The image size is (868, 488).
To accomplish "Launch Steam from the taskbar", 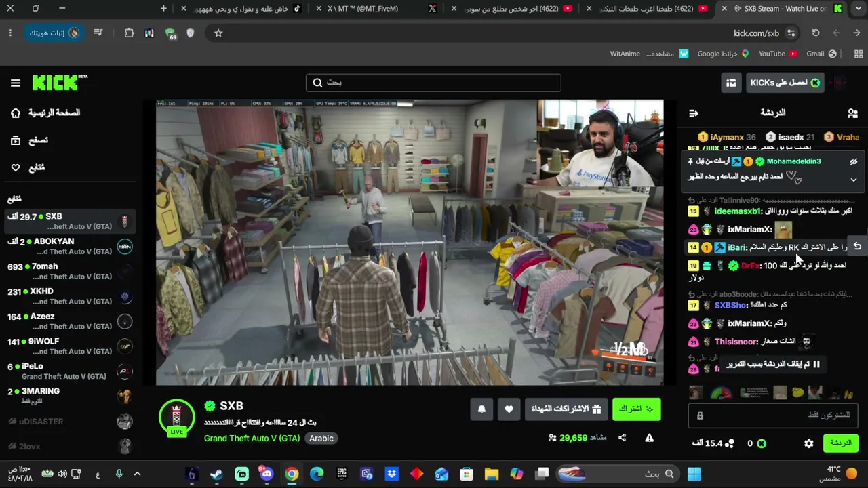I will 216,474.
